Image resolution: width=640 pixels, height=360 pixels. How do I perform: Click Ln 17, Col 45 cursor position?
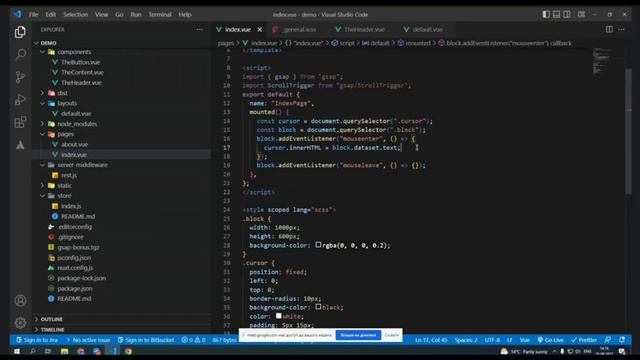[431, 340]
